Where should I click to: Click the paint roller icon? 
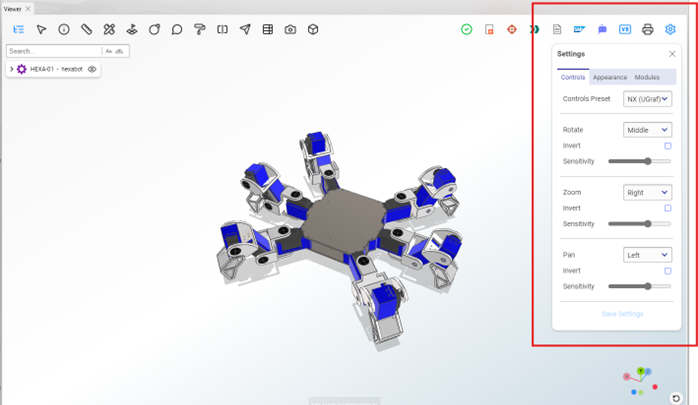tap(199, 30)
